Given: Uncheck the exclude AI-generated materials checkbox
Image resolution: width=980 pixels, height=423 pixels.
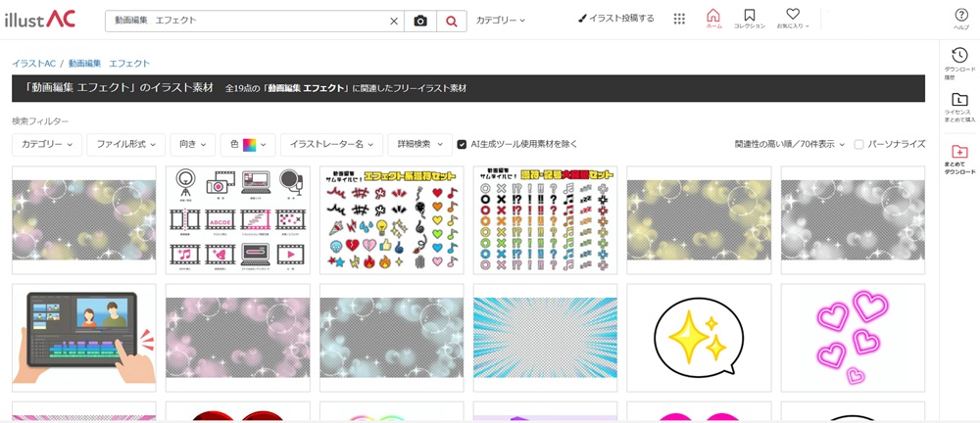Looking at the screenshot, I should tap(462, 144).
